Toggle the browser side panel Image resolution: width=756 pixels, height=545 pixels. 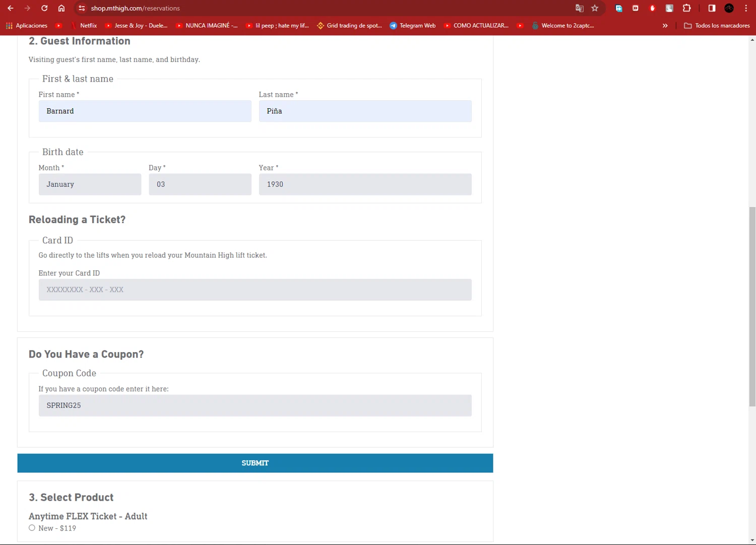(x=712, y=8)
